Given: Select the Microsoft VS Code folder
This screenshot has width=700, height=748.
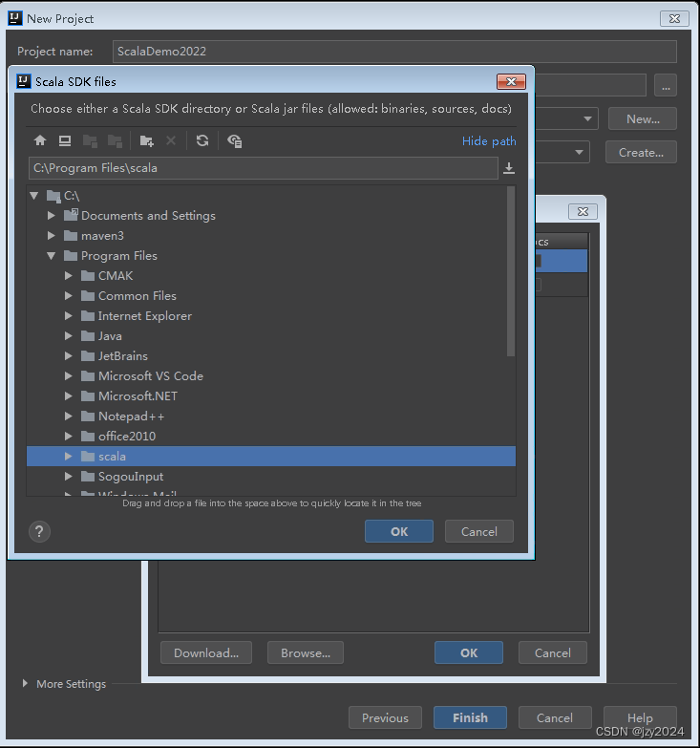Looking at the screenshot, I should 271,375.
